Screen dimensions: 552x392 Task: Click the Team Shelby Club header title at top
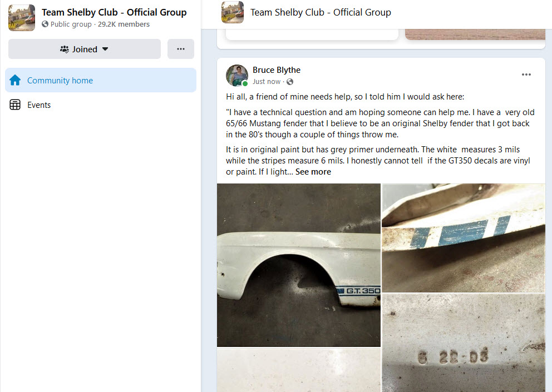pyautogui.click(x=321, y=12)
